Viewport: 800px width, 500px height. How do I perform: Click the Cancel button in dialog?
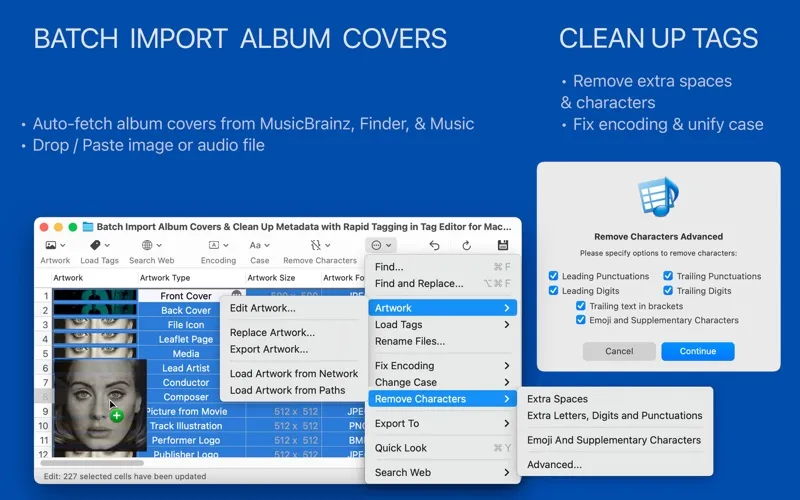[x=619, y=351]
